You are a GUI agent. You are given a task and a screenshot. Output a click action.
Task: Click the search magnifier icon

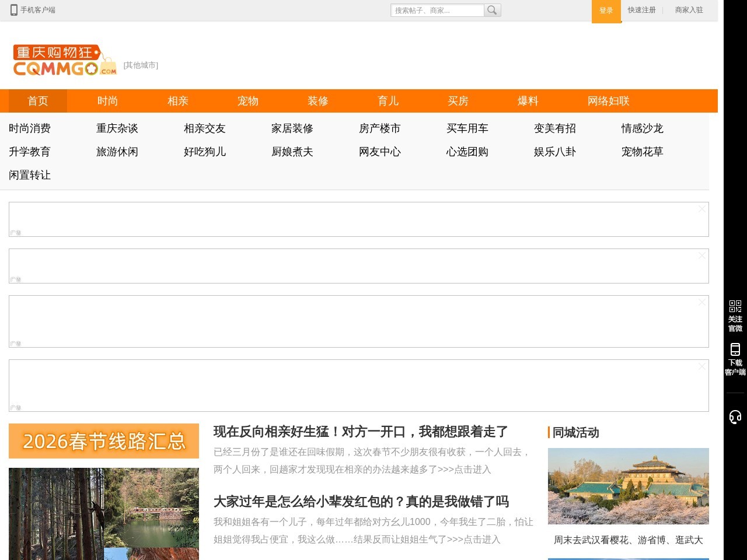(x=493, y=10)
